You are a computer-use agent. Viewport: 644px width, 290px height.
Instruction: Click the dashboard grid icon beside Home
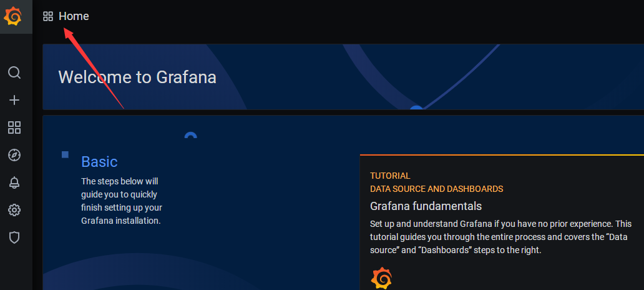[x=48, y=16]
